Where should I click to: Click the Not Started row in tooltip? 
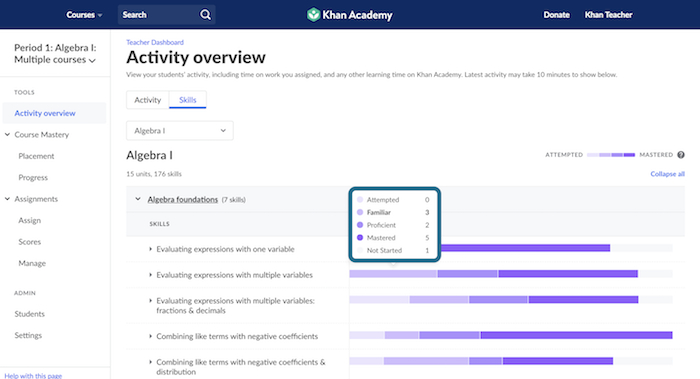click(393, 250)
